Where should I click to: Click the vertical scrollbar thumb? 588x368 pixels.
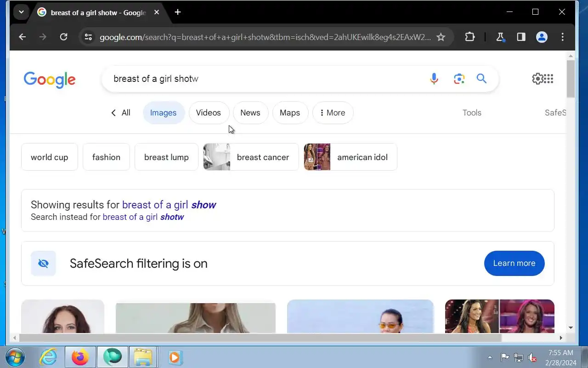click(x=571, y=79)
